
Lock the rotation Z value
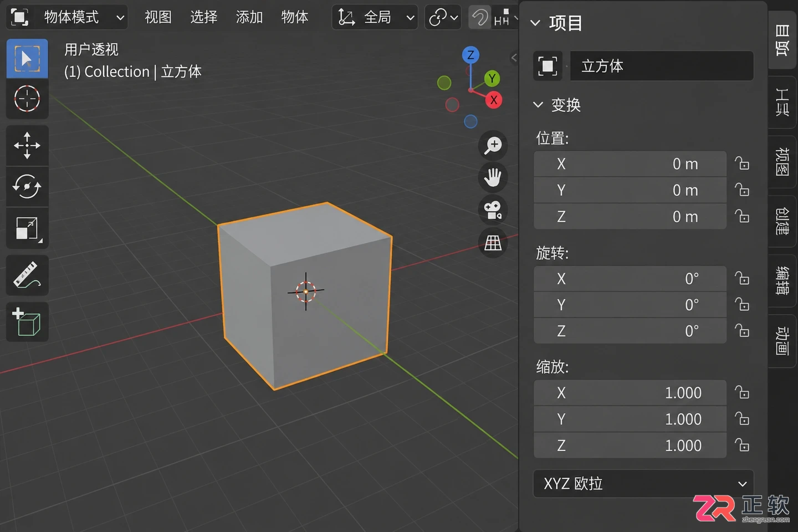[742, 331]
